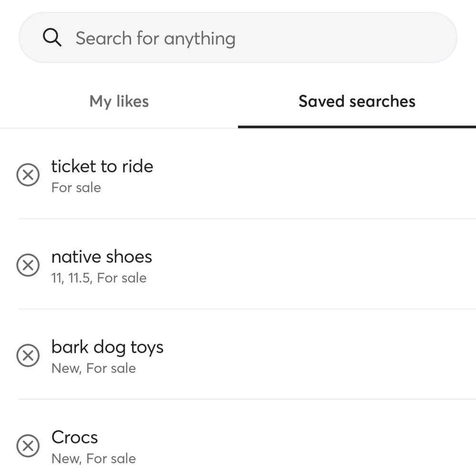This screenshot has height=476, width=476.
Task: Click the black underline below Saved searches
Action: click(357, 127)
